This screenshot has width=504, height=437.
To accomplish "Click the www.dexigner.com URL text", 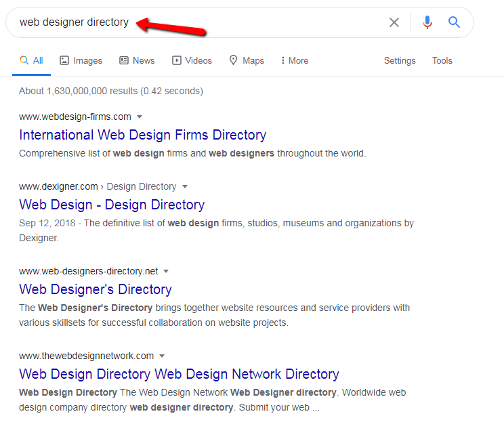I will tap(58, 186).
